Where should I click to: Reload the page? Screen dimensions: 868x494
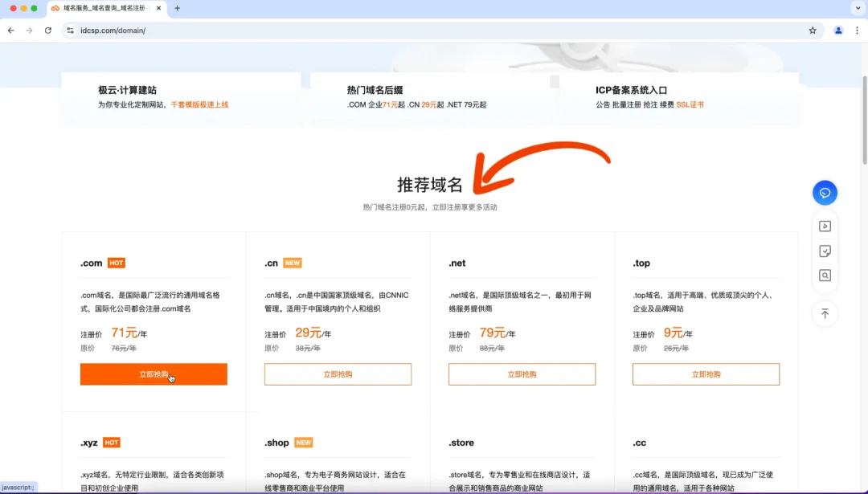tap(48, 31)
